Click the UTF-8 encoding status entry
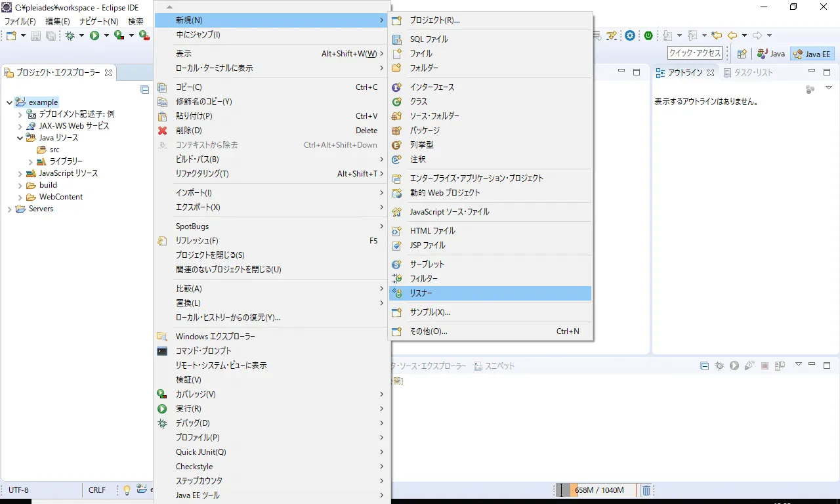840x504 pixels. (18, 490)
